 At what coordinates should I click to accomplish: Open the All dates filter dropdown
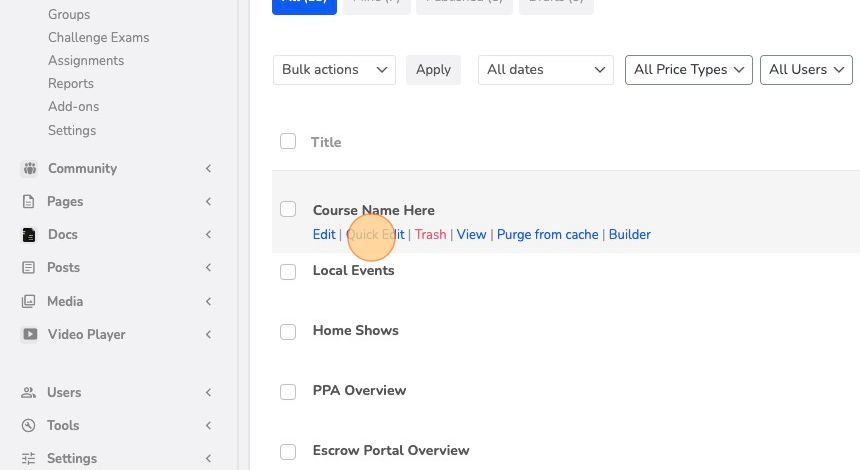click(x=546, y=70)
